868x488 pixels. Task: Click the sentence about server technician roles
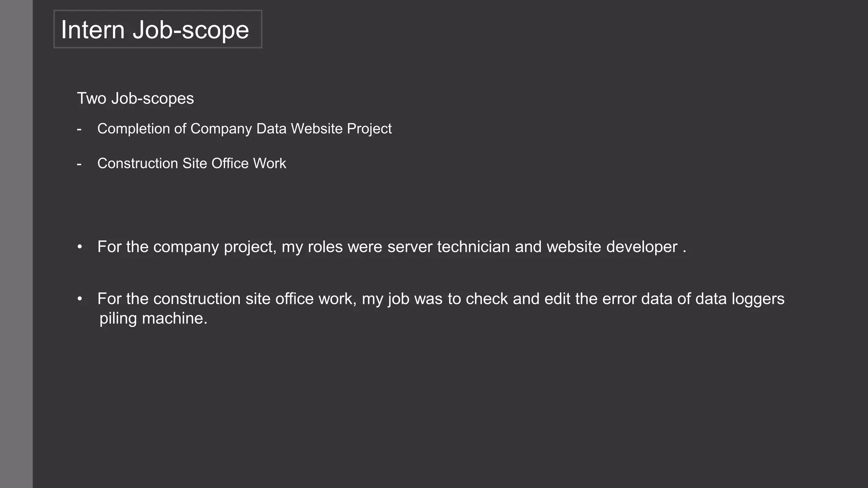point(392,247)
